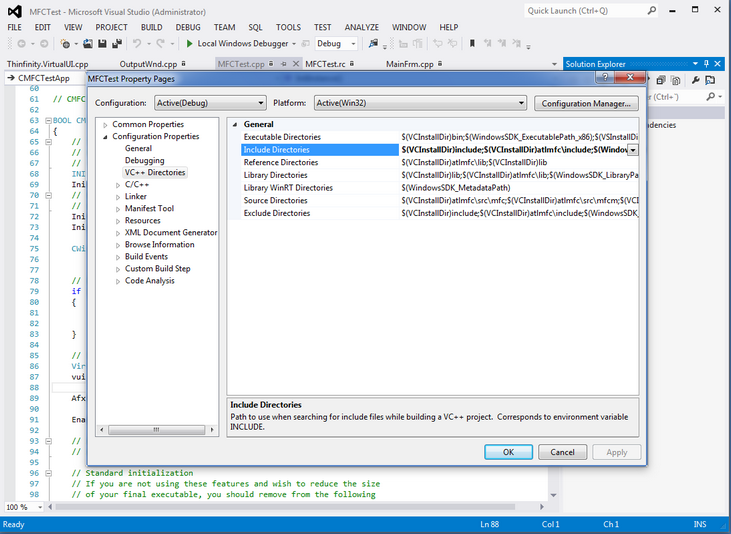Open the Debug solution configuration dropdown

tap(336, 44)
